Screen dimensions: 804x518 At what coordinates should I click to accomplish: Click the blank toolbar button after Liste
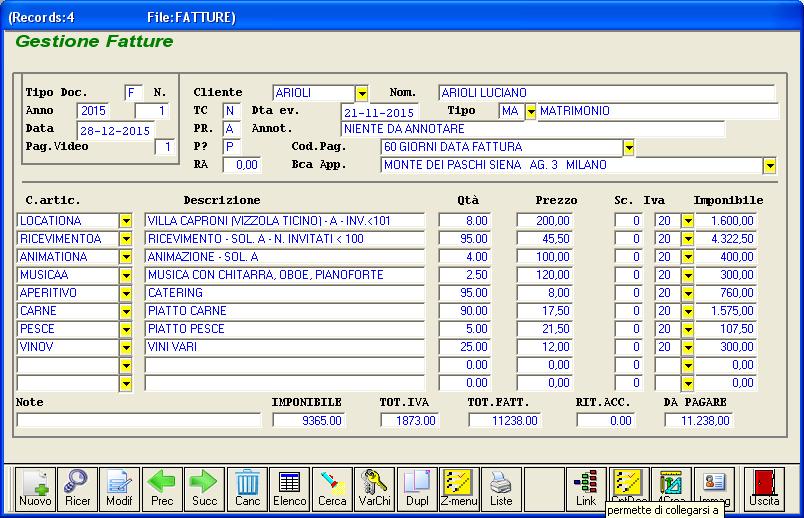point(544,489)
